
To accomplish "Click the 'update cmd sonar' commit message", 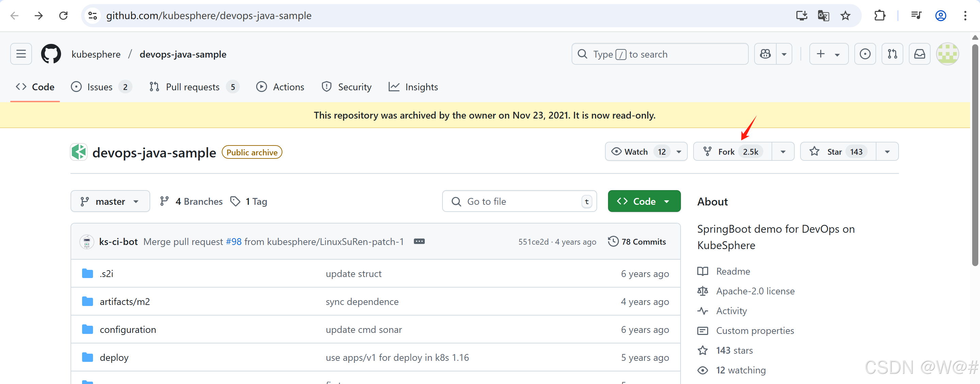I will [x=364, y=329].
